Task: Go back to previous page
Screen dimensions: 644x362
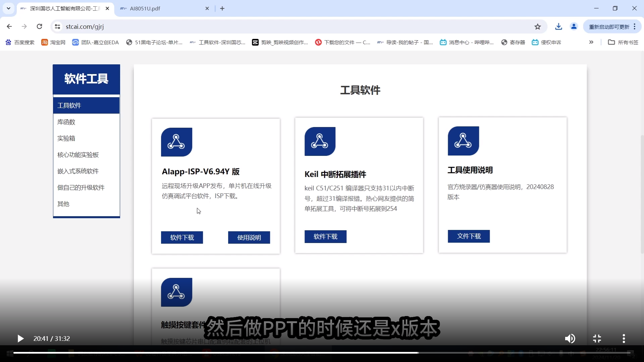Action: pos(9,26)
